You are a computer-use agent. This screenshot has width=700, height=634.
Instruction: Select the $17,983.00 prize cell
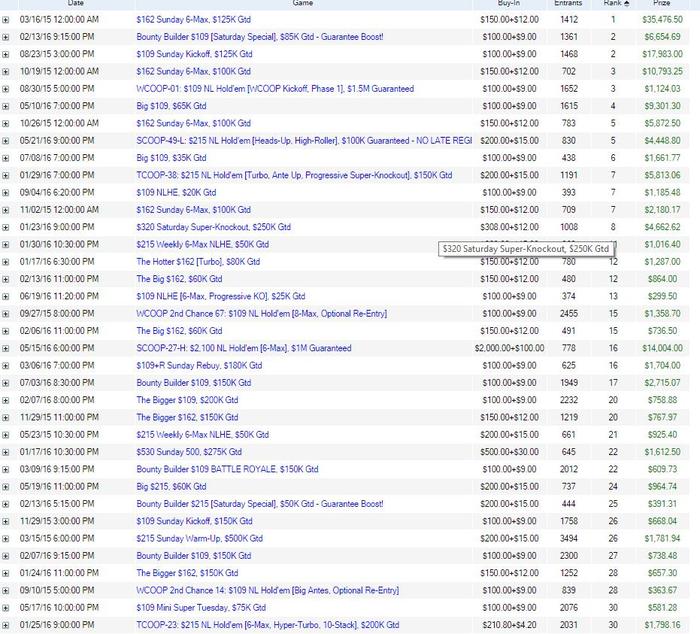(x=662, y=54)
